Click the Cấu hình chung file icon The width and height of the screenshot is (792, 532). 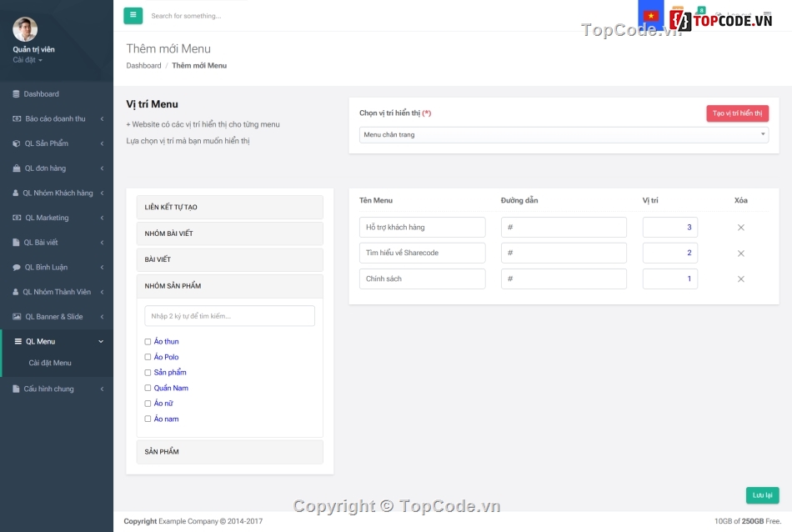pyautogui.click(x=16, y=389)
